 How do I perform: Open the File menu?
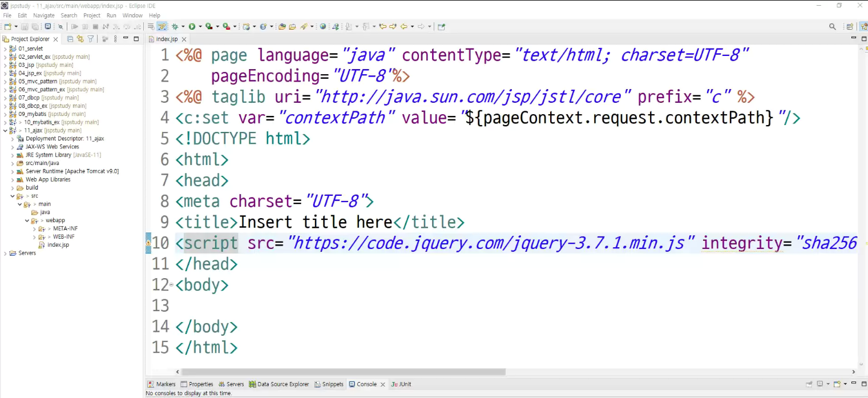point(7,15)
